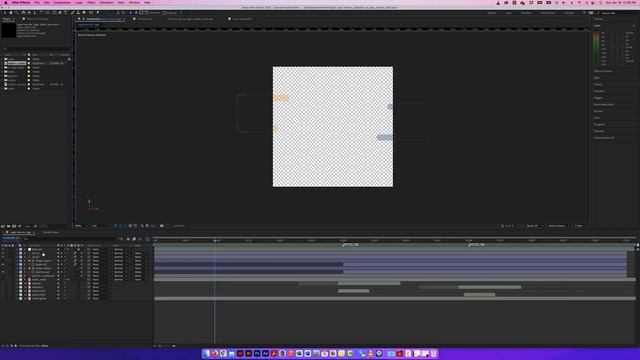The height and width of the screenshot is (360, 640).
Task: Switch to the Libraries workspace
Action: (x=569, y=13)
